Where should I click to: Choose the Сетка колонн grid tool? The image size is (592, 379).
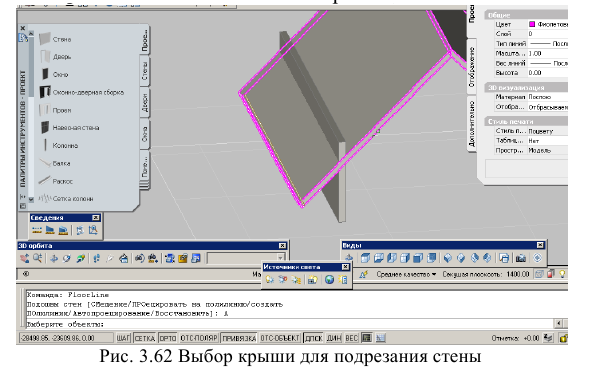point(66,198)
